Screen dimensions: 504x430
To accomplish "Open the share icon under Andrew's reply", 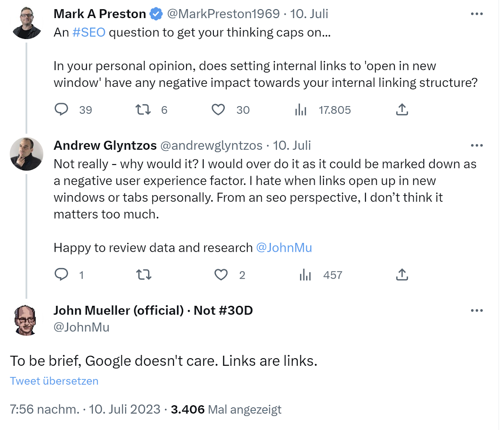I will pyautogui.click(x=402, y=275).
